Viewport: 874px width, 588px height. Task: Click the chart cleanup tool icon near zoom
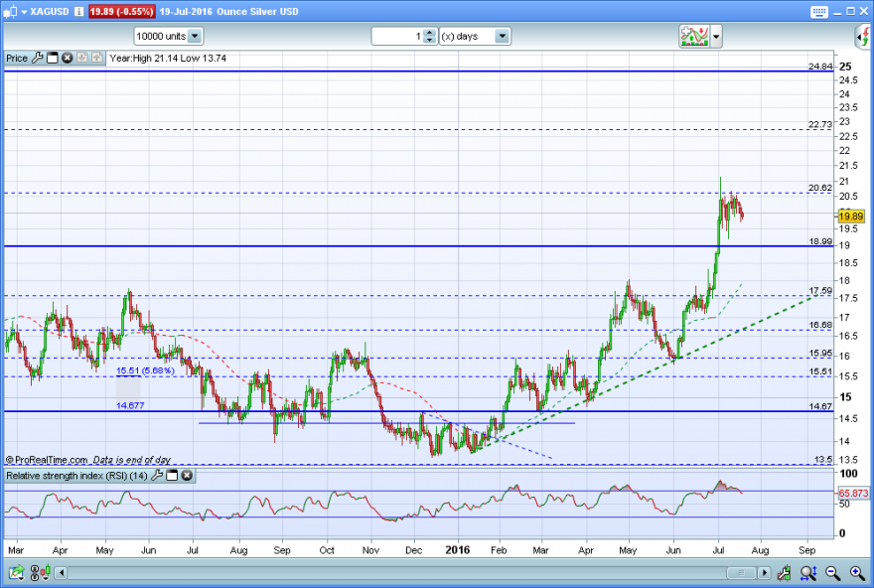point(784,572)
